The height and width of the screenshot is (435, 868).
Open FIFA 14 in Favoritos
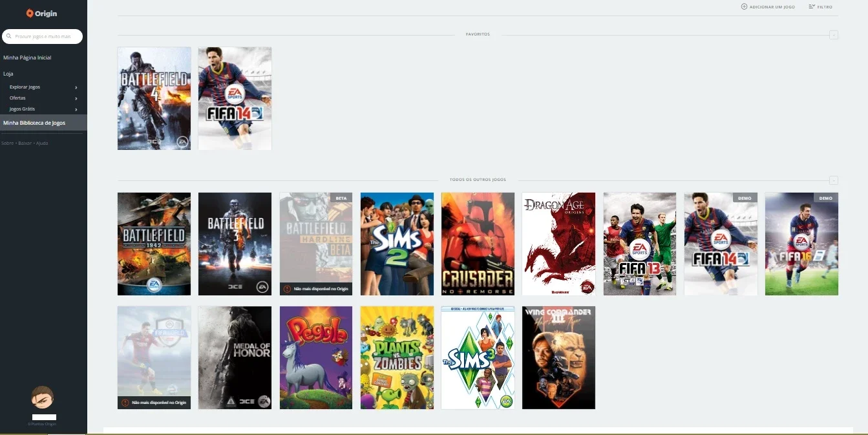(235, 98)
